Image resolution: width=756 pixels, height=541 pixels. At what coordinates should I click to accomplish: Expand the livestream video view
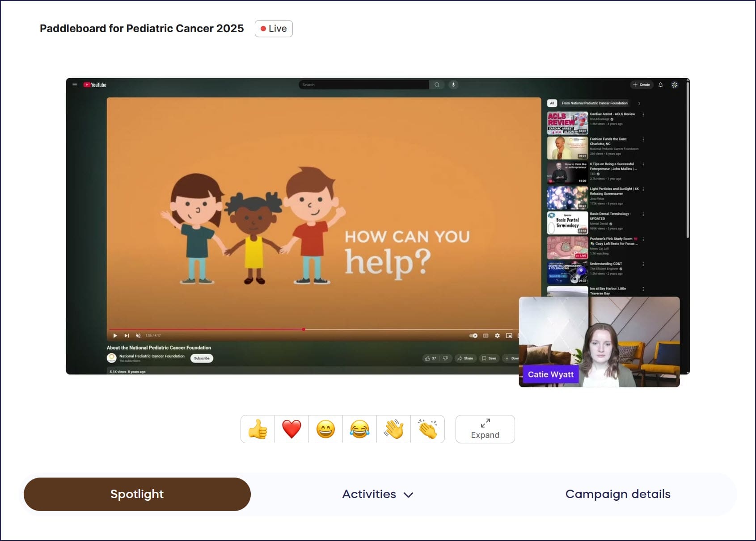(x=485, y=429)
